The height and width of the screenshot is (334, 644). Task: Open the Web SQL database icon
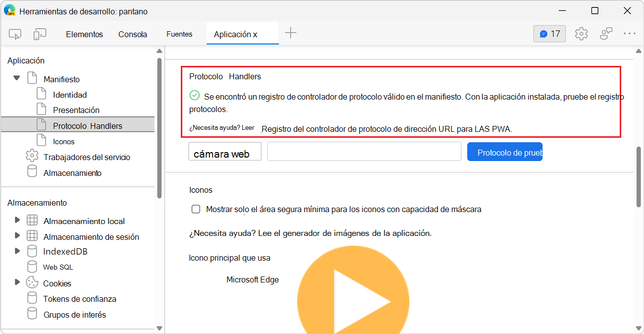[32, 267]
